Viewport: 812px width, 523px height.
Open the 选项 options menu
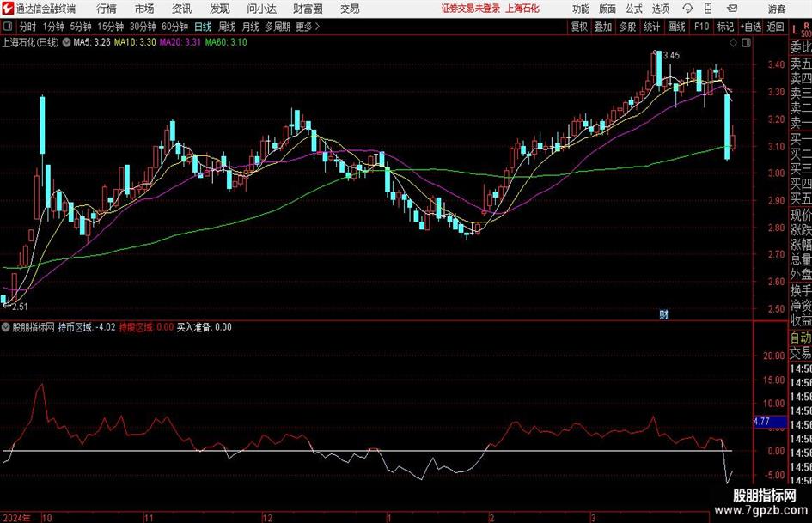660,9
